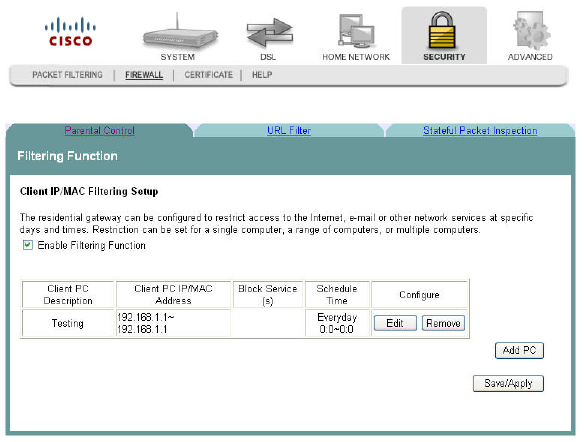Select the 192.168.1.1 address cell
This screenshot has width=584, height=442.
173,323
